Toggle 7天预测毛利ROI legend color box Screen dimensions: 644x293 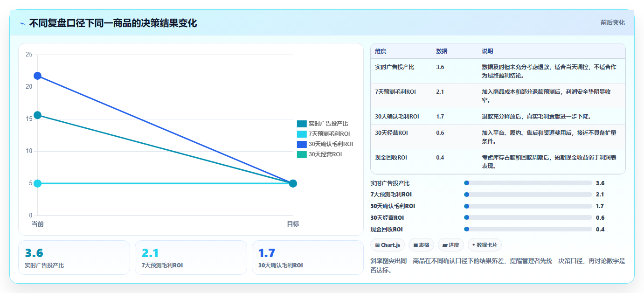pyautogui.click(x=302, y=134)
